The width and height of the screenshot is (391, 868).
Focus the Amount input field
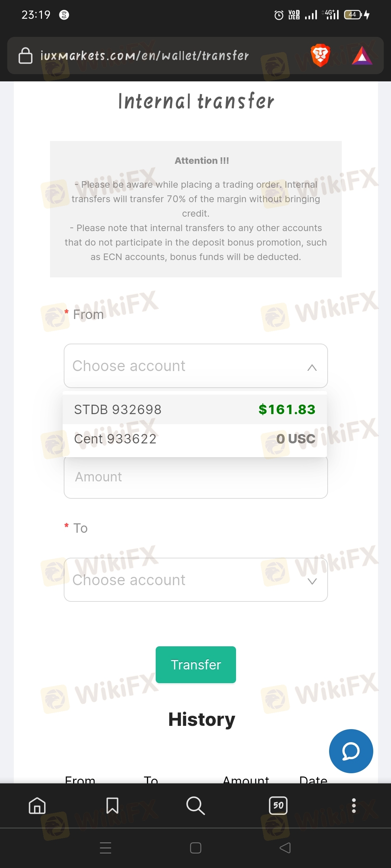pyautogui.click(x=196, y=477)
